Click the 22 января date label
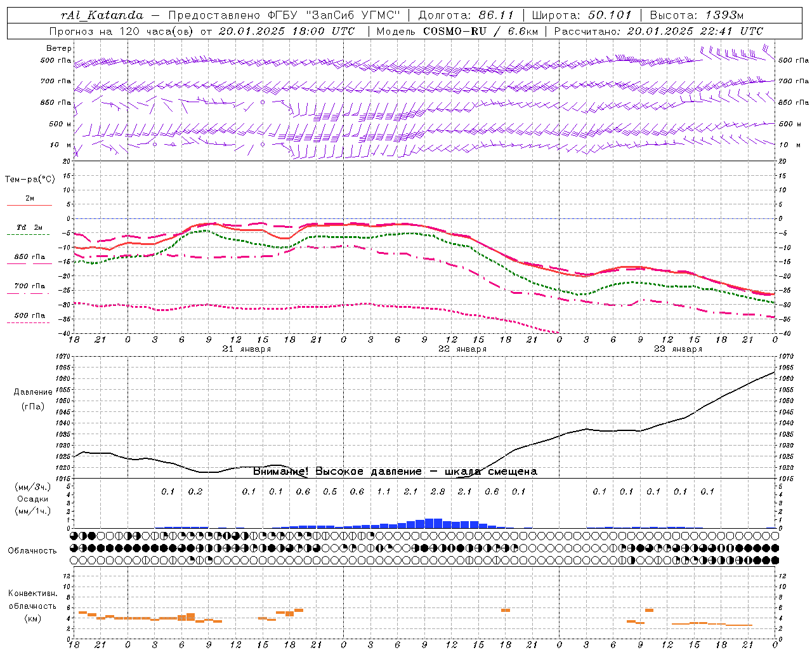812x650 pixels. 462,349
